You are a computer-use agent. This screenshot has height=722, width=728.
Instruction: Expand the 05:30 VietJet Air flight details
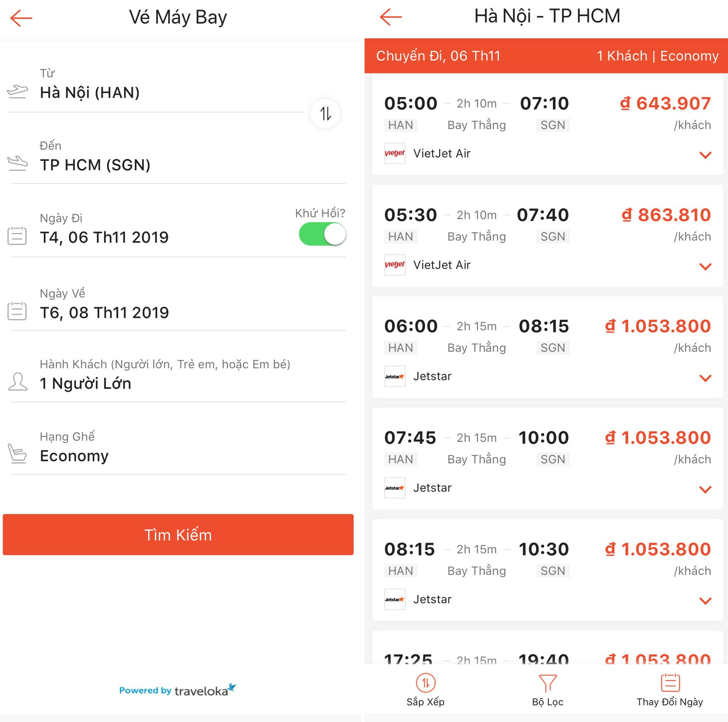coord(705,267)
